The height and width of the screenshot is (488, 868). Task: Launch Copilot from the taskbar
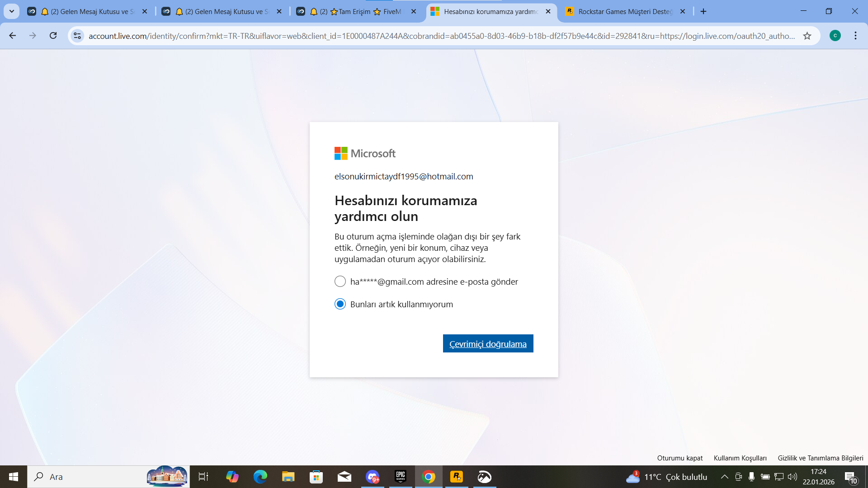232,477
